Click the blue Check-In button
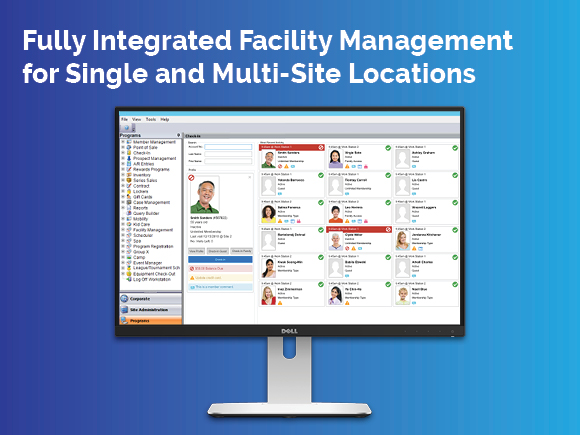This screenshot has height=435, width=580. click(220, 260)
